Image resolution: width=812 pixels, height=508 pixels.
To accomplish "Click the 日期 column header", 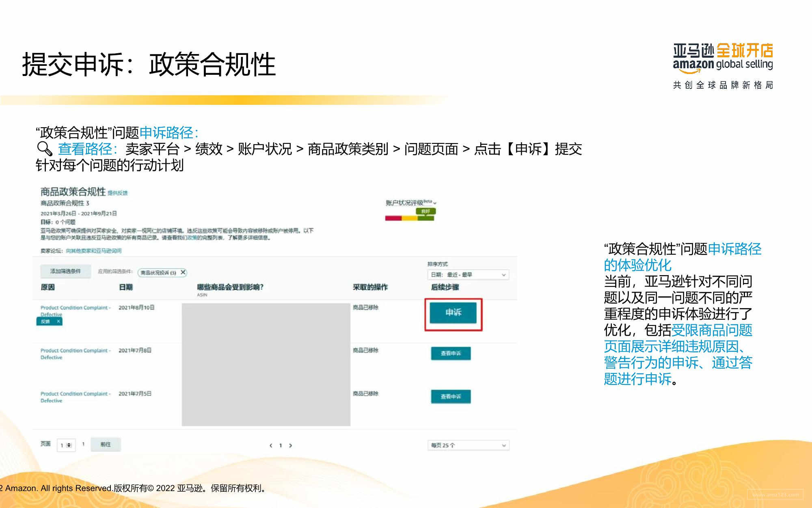I will click(x=126, y=287).
